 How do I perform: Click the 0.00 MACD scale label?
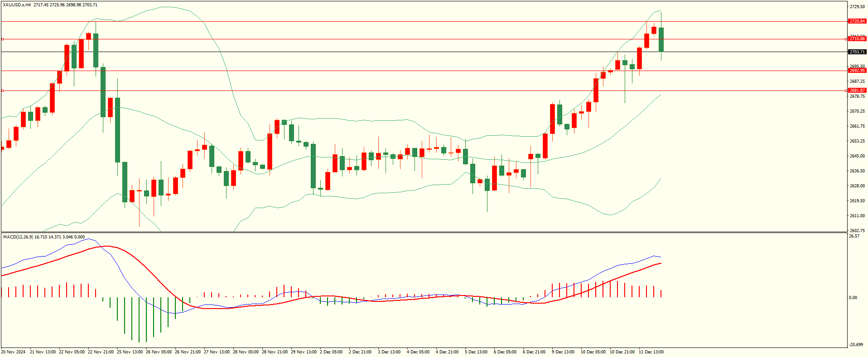pyautogui.click(x=853, y=298)
